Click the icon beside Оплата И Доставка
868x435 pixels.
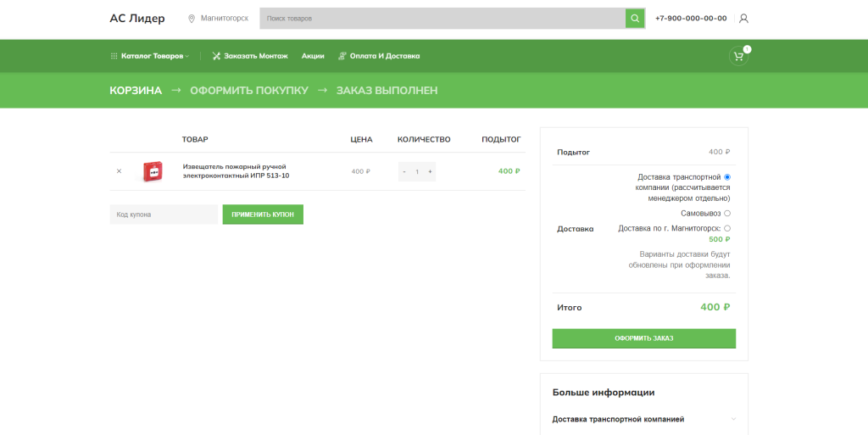pyautogui.click(x=342, y=56)
